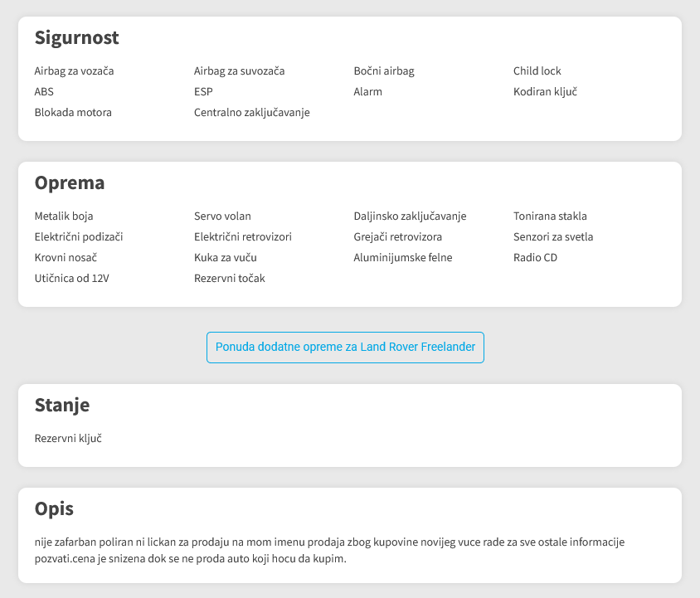Click the Oprema section heading
700x598 pixels.
click(x=70, y=183)
